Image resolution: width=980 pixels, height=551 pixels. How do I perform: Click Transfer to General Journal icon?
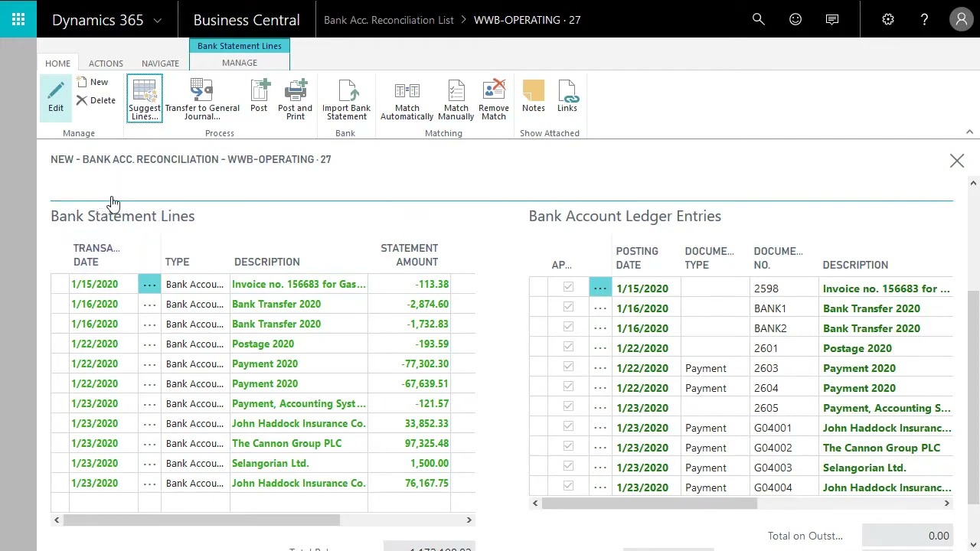pyautogui.click(x=201, y=90)
